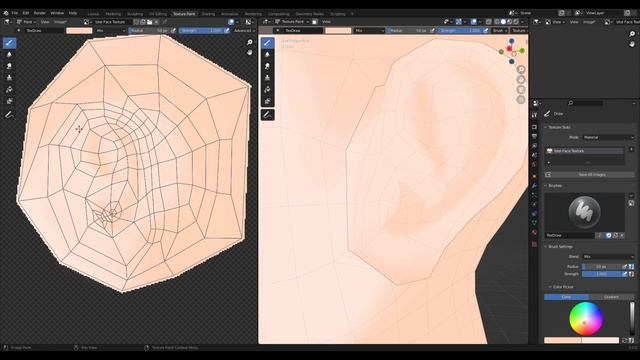
Task: Toggle strength pressure icon in 3D viewport header
Action: (x=485, y=31)
